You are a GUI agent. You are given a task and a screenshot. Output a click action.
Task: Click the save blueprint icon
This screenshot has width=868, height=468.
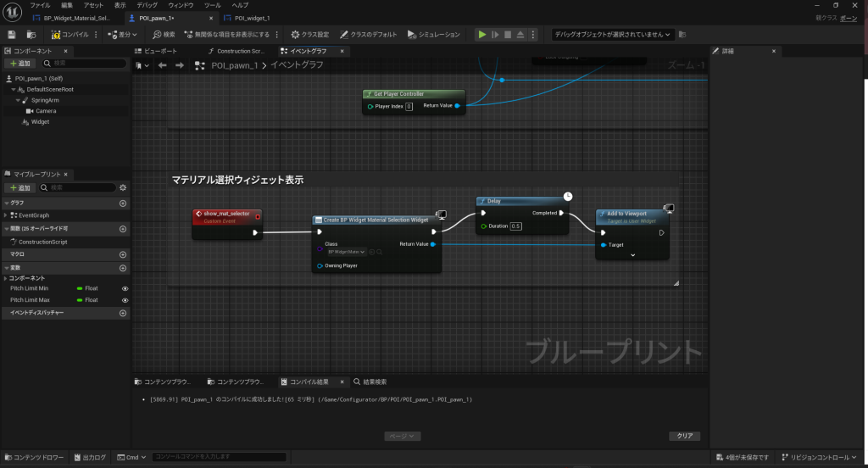pos(11,35)
